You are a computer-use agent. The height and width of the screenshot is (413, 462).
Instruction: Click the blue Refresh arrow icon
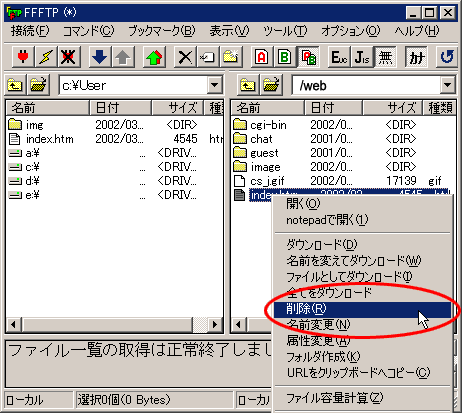point(446,57)
